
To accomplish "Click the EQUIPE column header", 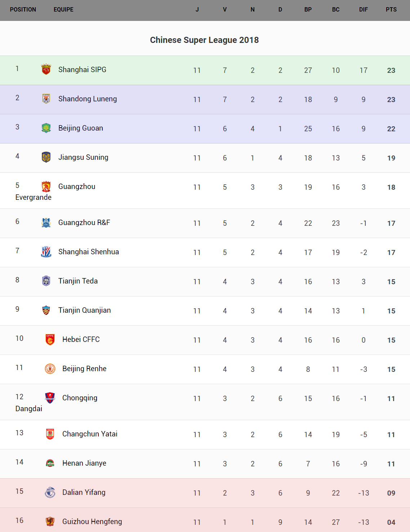I will pyautogui.click(x=63, y=10).
